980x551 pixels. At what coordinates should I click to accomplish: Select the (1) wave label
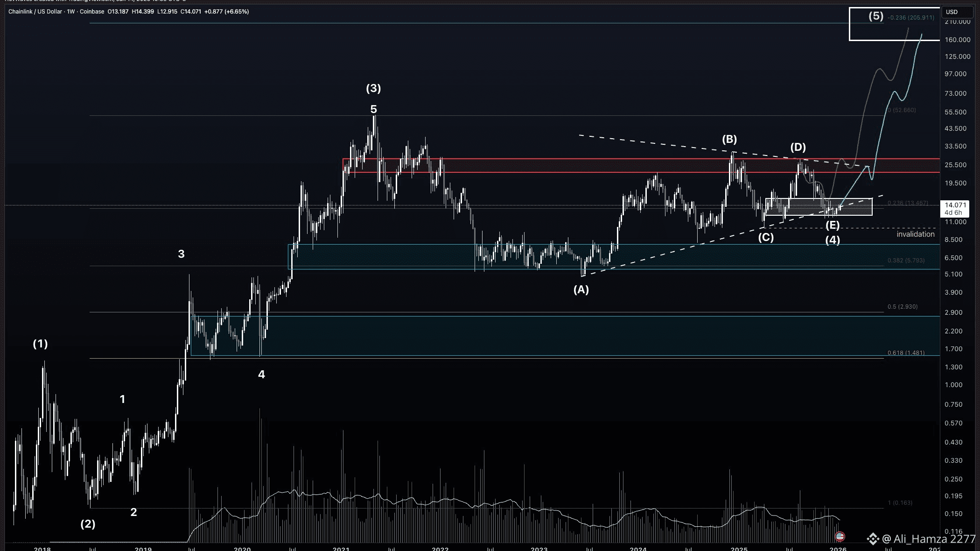[x=40, y=344]
